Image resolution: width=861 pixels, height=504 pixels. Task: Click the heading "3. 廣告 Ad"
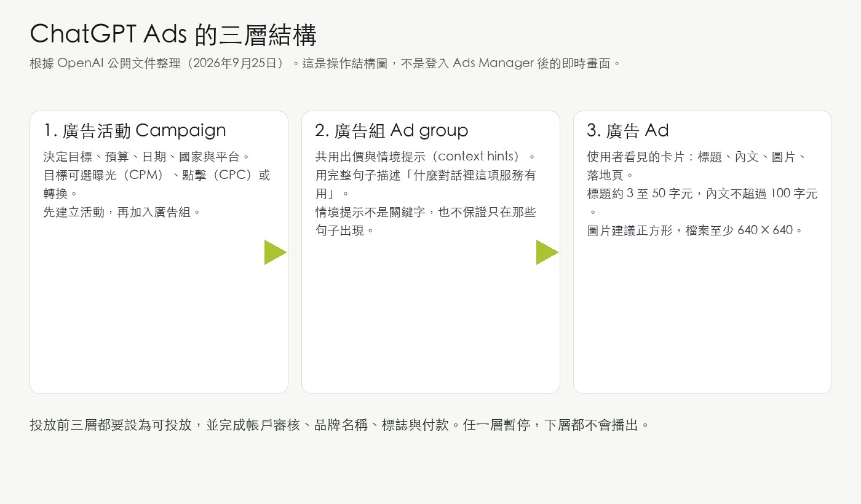click(627, 130)
